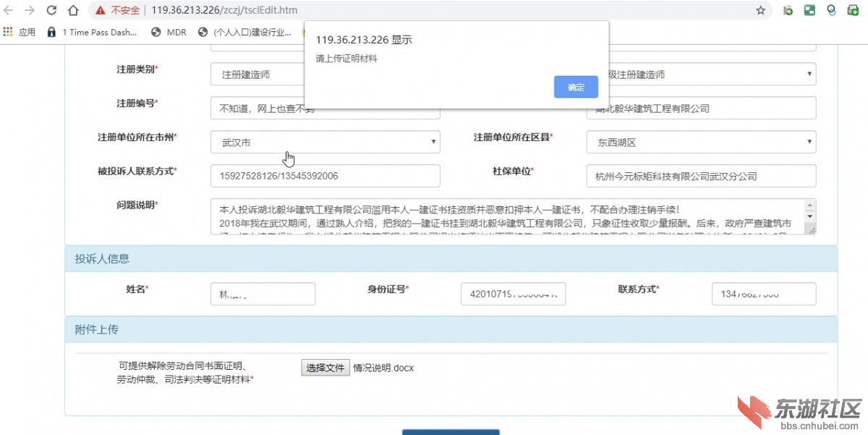Open the printer-with-plus extension icon
Image resolution: width=868 pixels, height=435 pixels.
(854, 10)
